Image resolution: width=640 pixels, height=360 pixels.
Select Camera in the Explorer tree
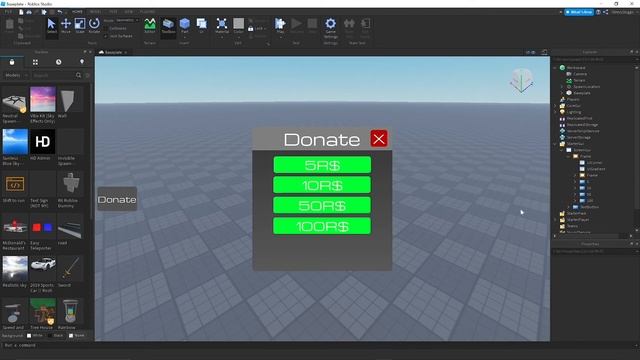[580, 74]
